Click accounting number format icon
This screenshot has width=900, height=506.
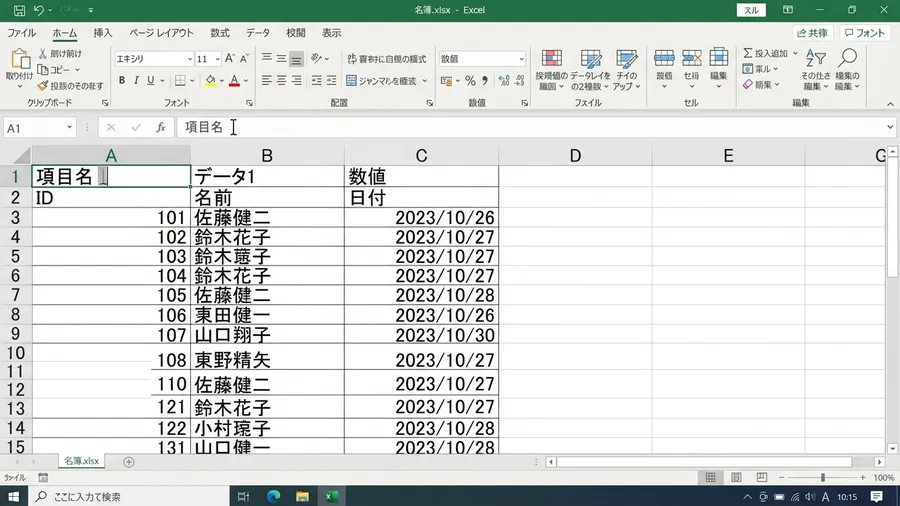pyautogui.click(x=446, y=81)
